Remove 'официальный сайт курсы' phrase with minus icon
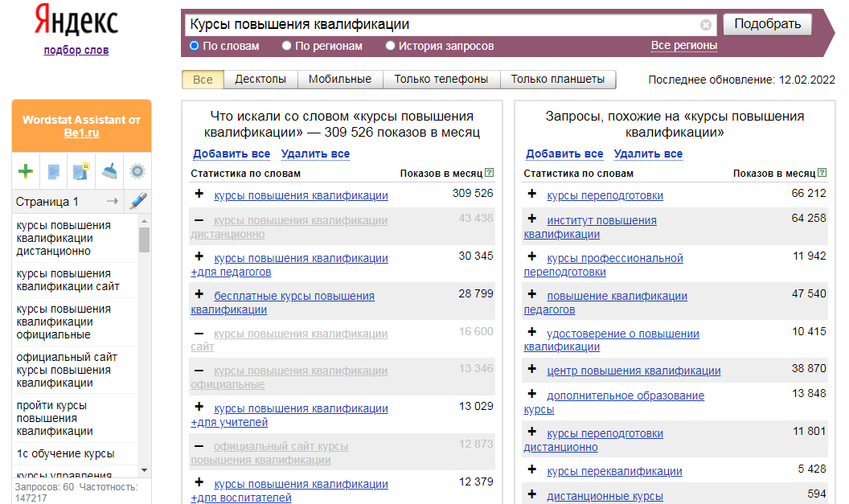 click(199, 446)
